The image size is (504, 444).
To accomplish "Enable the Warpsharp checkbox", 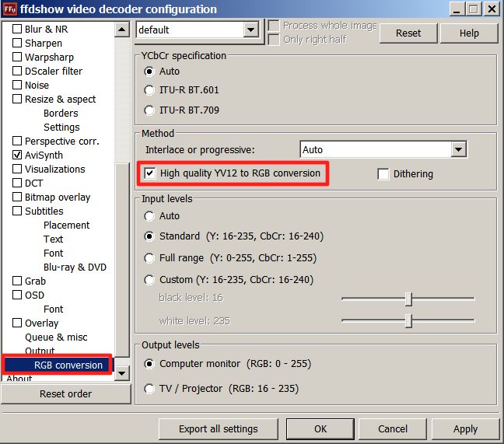I will tap(16, 57).
